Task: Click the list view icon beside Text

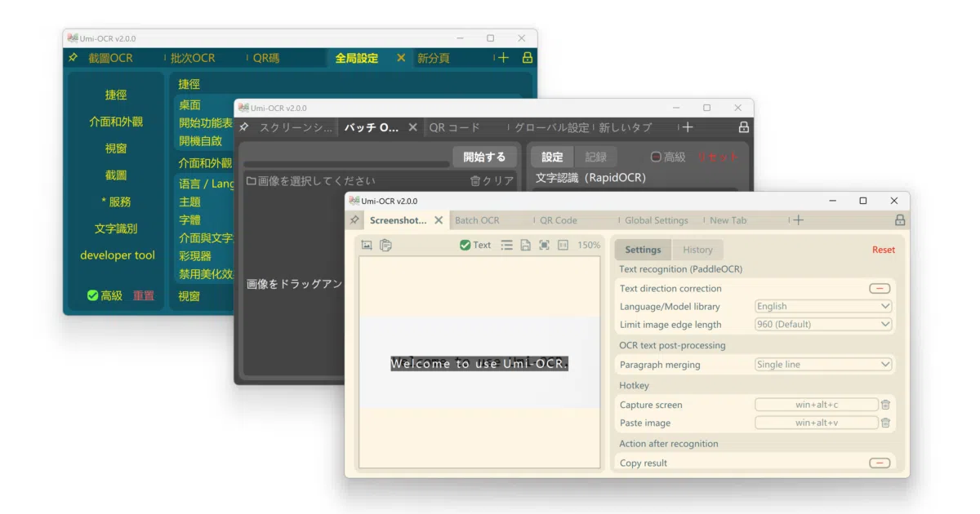Action: click(506, 245)
